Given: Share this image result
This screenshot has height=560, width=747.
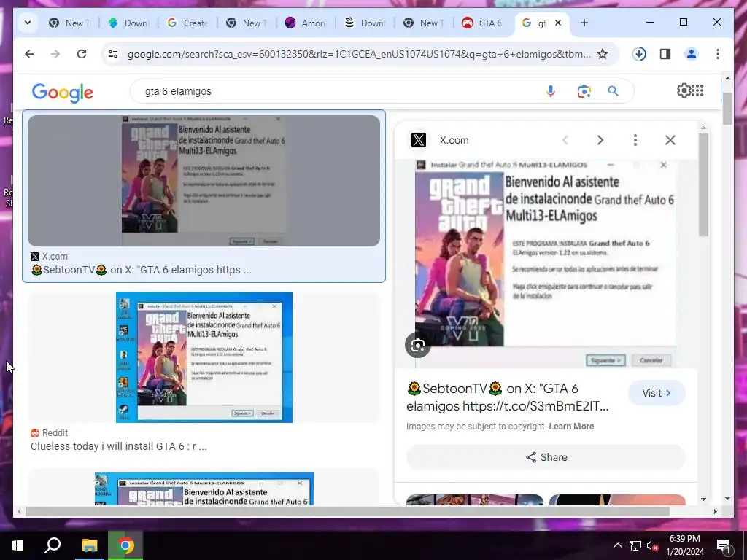Looking at the screenshot, I should (546, 458).
